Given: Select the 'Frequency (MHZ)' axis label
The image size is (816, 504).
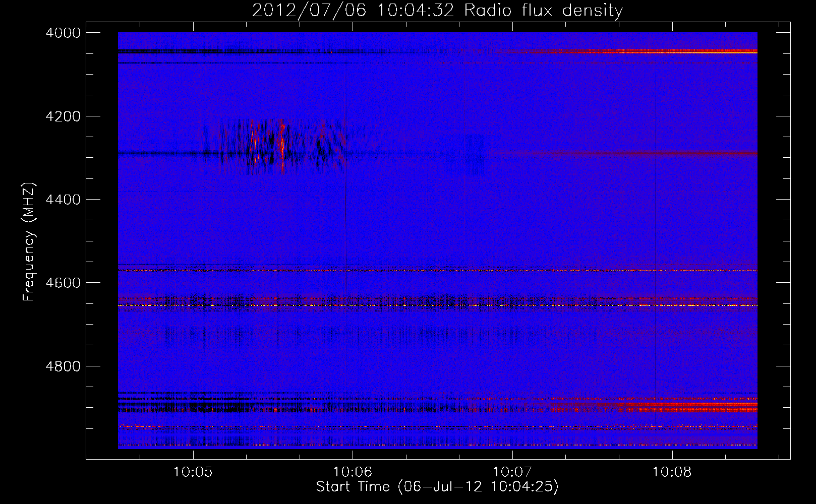Looking at the screenshot, I should (x=29, y=242).
